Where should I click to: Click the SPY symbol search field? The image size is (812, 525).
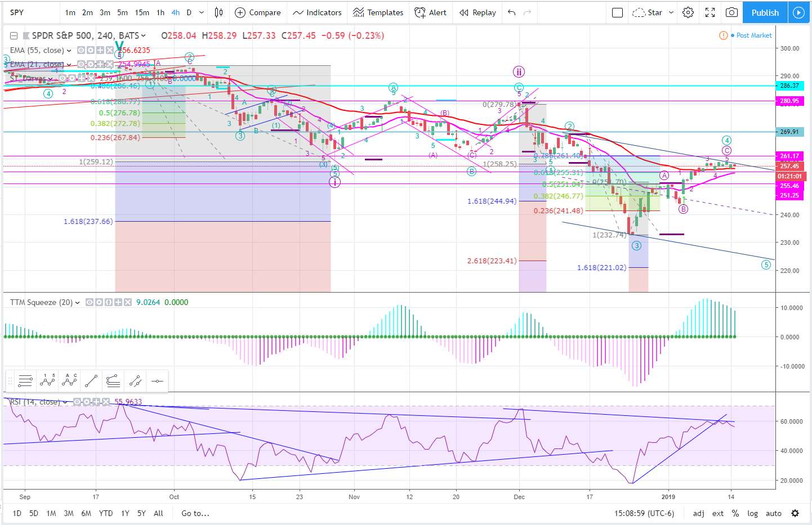(31, 12)
